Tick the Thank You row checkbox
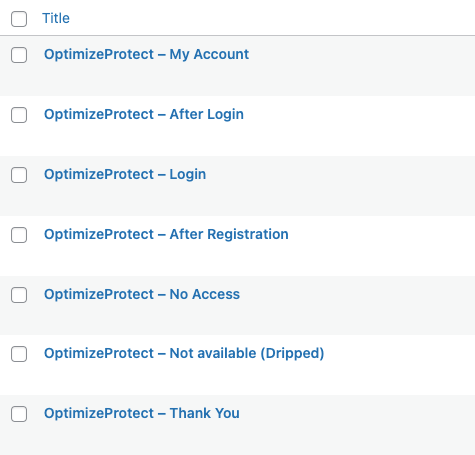This screenshot has height=455, width=475. coord(19,414)
